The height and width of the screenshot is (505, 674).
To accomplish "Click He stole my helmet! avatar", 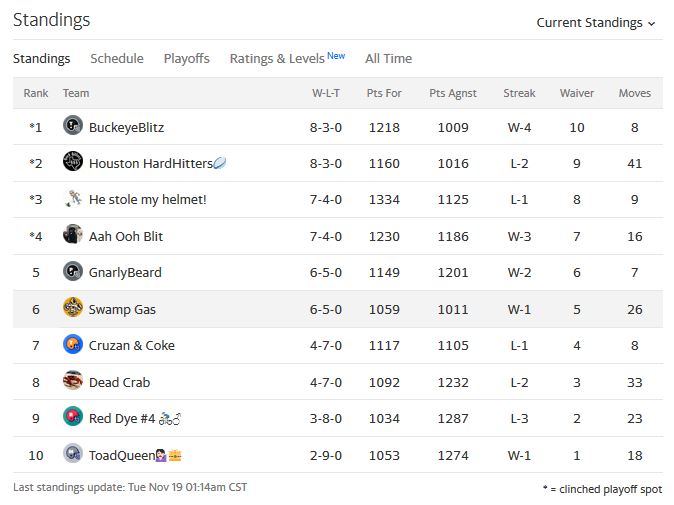I will point(73,198).
